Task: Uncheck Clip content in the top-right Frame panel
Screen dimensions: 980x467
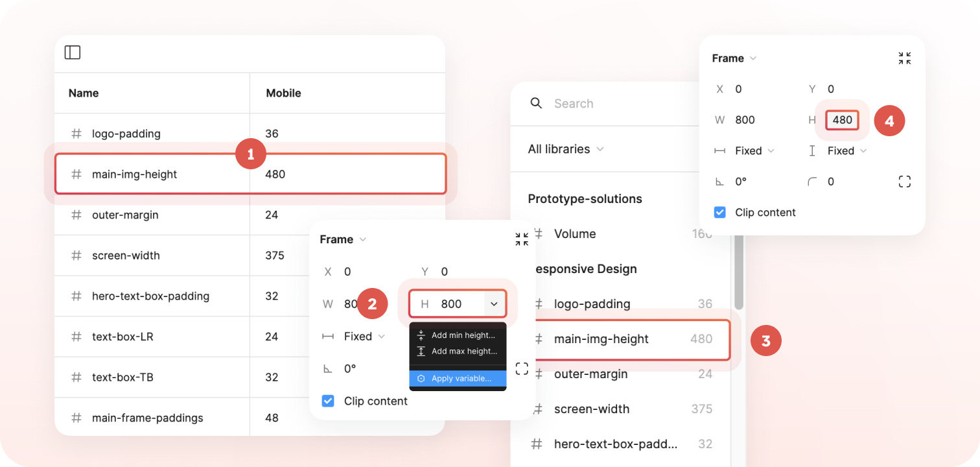Action: pyautogui.click(x=719, y=212)
